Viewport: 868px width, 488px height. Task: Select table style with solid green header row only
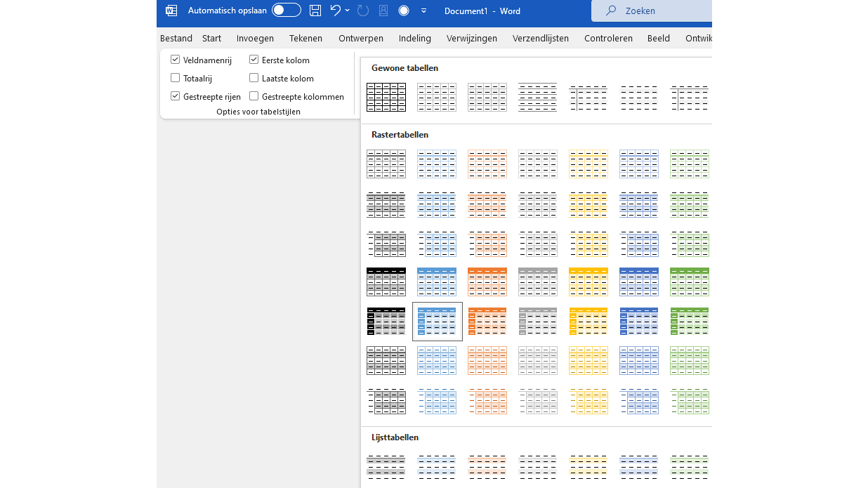pos(690,282)
